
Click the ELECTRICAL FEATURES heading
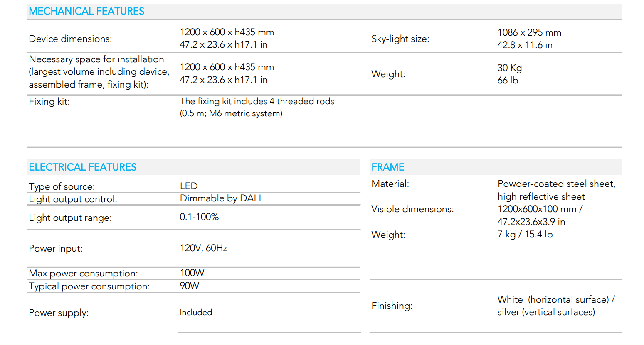[x=82, y=167]
